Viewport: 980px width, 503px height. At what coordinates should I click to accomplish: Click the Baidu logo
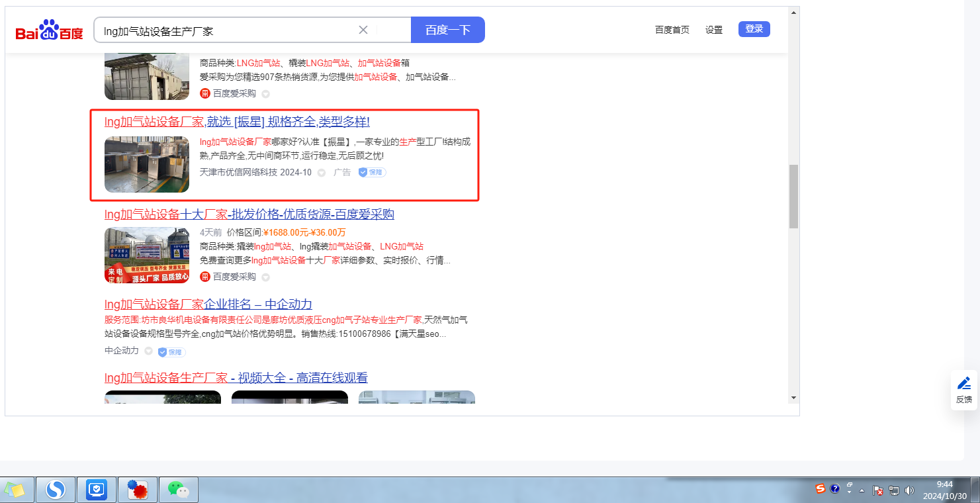coord(49,30)
